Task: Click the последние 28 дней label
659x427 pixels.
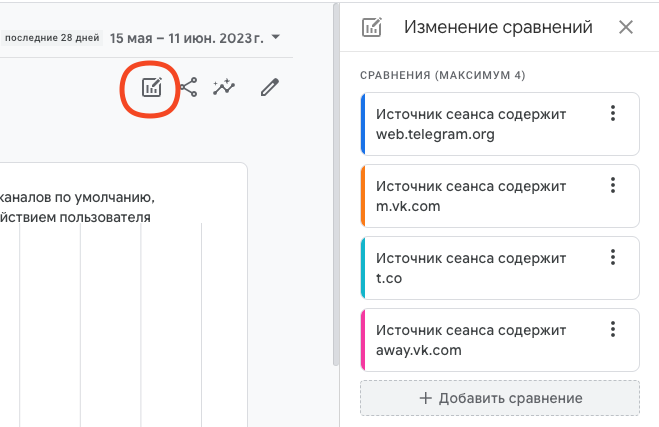Action: click(52, 38)
